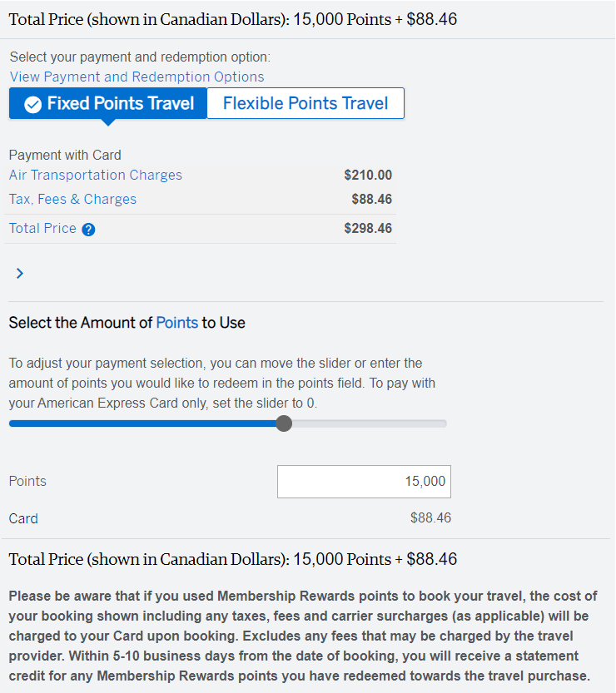
Task: Focus the Points input field showing 15,000
Action: pyautogui.click(x=364, y=482)
